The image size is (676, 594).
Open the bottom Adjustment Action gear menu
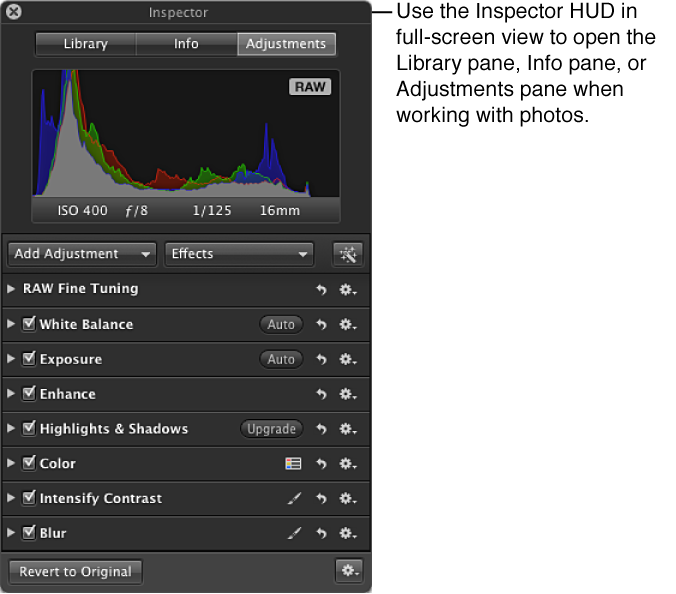click(x=349, y=571)
